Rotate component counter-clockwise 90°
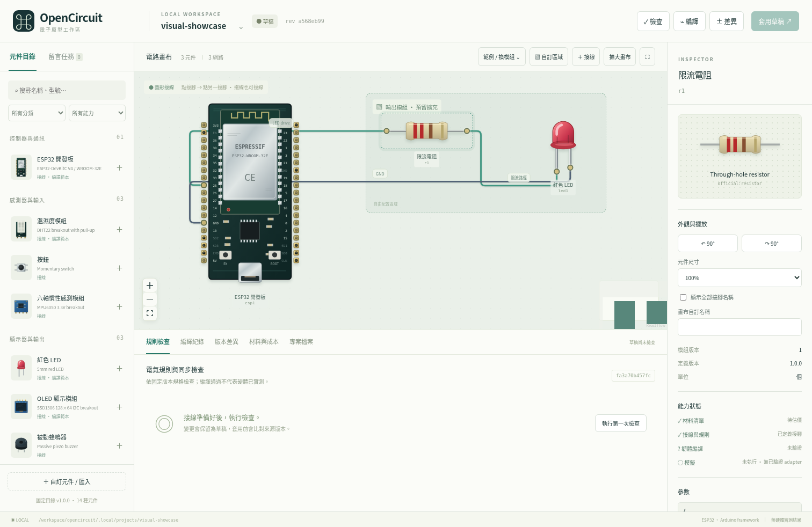 (708, 244)
